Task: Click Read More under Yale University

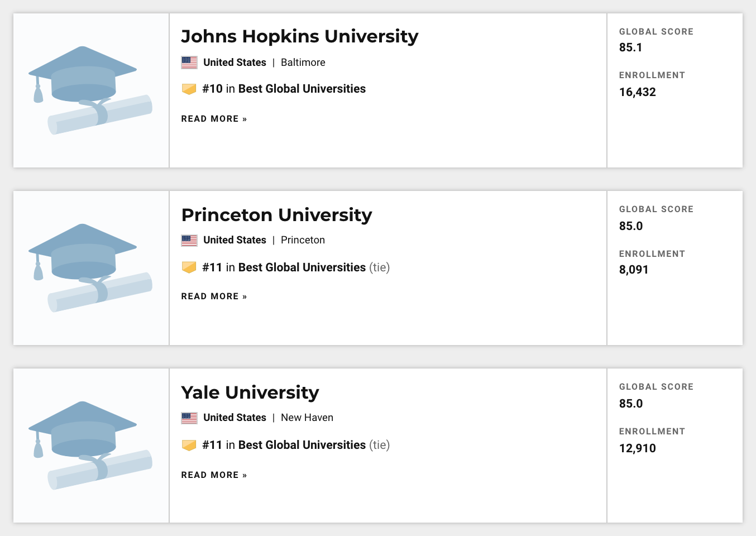Action: pos(214,475)
